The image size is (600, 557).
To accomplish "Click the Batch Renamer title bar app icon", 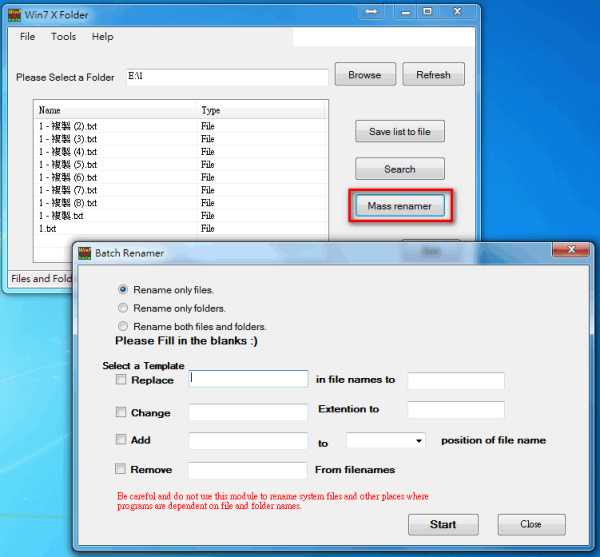I will (85, 253).
